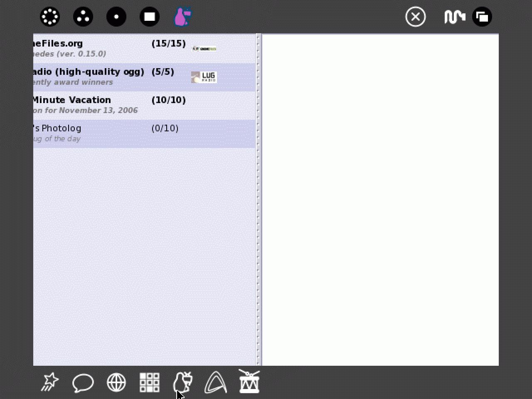This screenshot has height=399, width=532.
Task: Click the (10/10) unread count
Action: (168, 100)
